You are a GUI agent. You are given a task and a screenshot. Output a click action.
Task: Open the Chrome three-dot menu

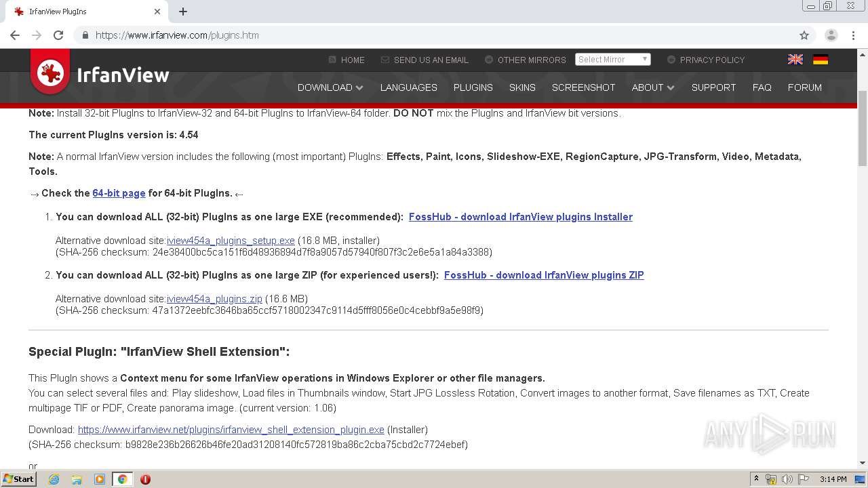click(853, 35)
